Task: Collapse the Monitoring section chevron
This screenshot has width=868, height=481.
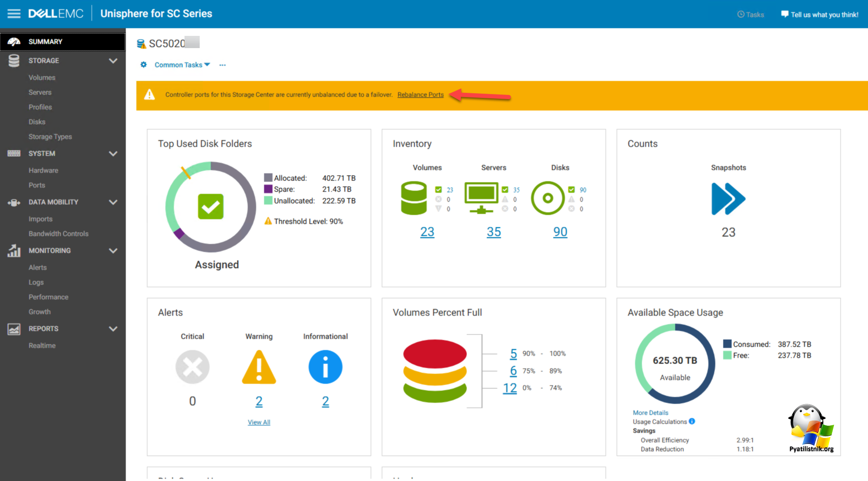Action: pos(113,251)
